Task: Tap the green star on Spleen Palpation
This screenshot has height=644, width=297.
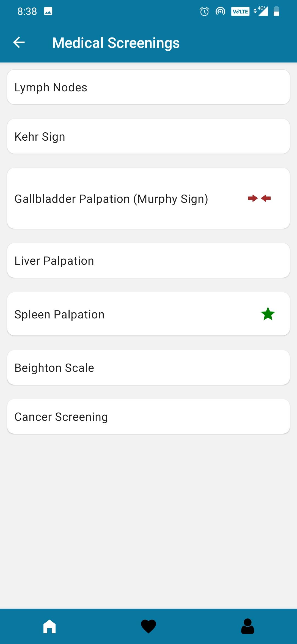Action: coord(268,314)
